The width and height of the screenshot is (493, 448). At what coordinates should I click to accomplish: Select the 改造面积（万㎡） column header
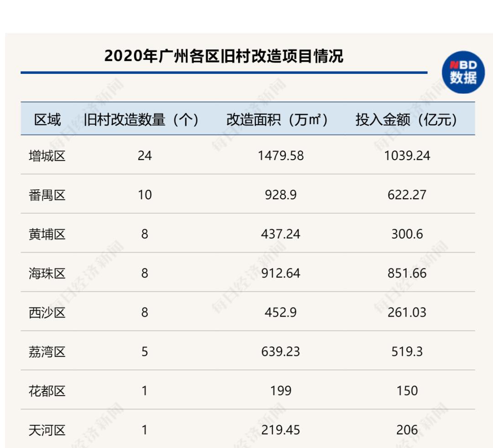tap(277, 120)
